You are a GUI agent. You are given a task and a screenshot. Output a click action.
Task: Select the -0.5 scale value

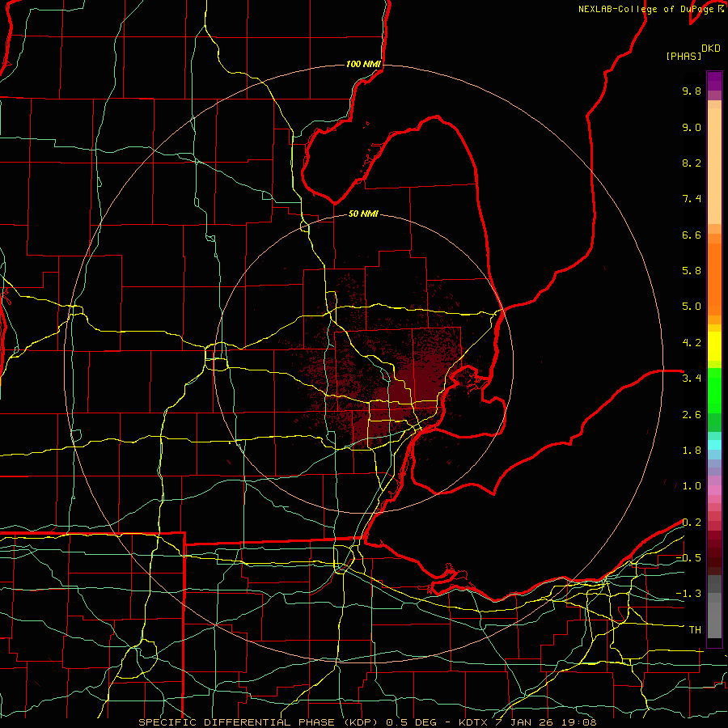[x=688, y=558]
